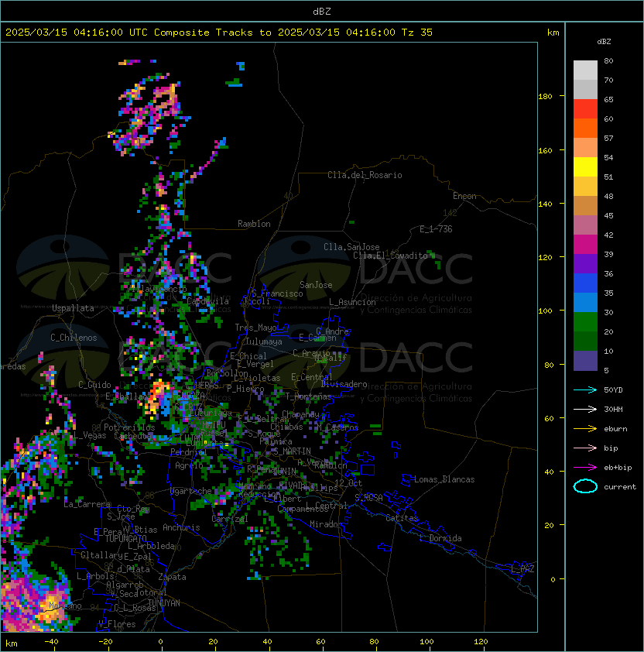Viewport: 644px width, 652px height.
Task: Pick the mauve 42-45 dBZ swatch
Action: tap(585, 225)
